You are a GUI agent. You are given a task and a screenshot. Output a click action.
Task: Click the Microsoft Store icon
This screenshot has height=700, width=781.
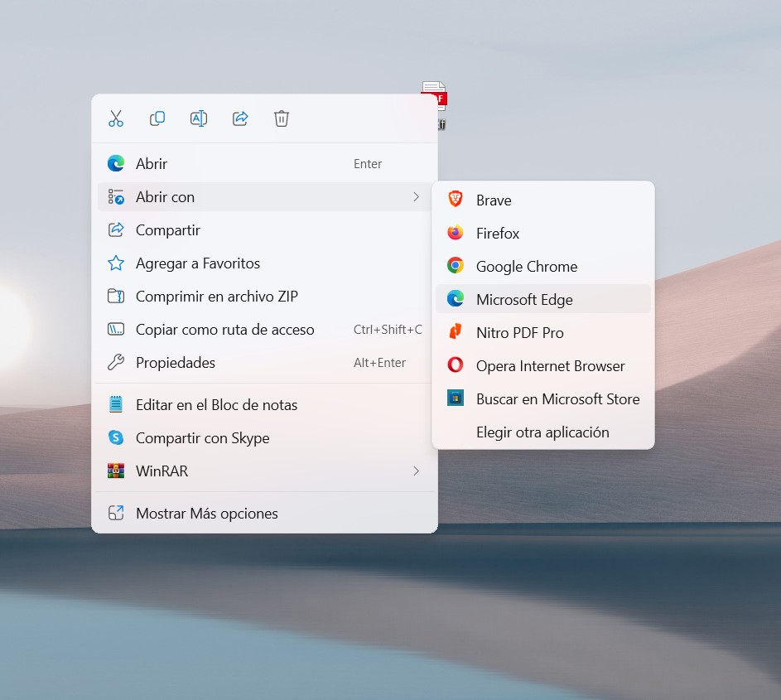point(456,398)
